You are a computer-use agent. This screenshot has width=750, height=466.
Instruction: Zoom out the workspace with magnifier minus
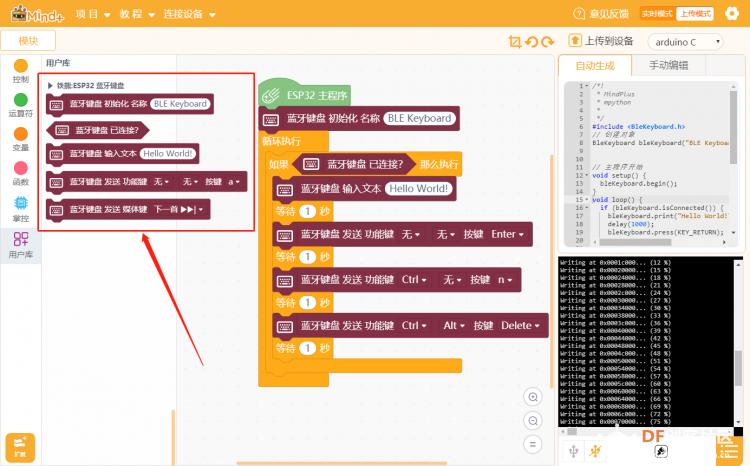(x=533, y=421)
